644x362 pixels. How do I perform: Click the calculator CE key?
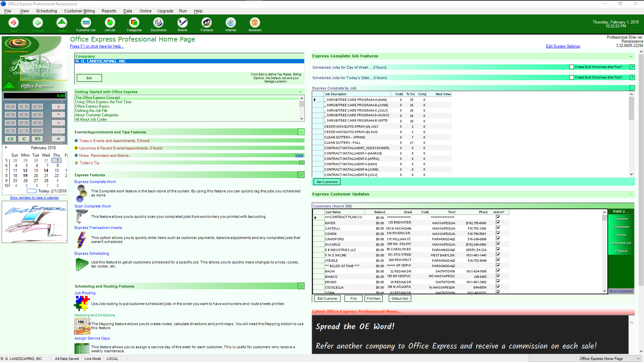click(11, 139)
